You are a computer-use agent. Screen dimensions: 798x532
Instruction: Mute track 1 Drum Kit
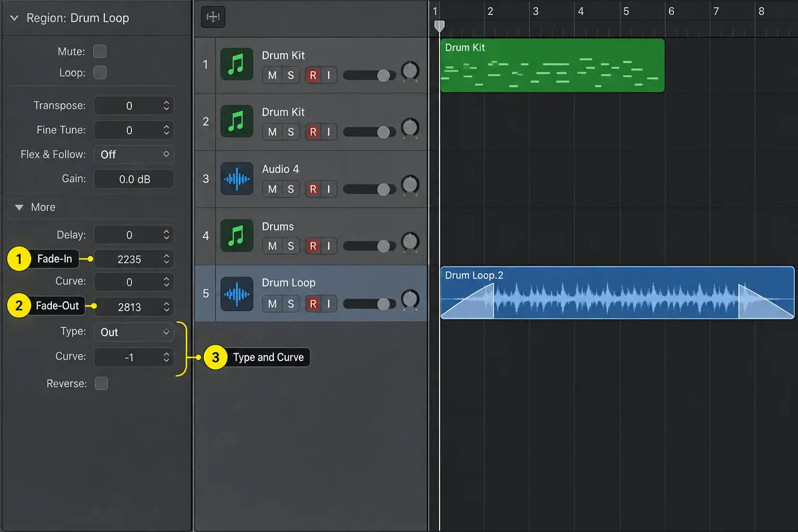(x=272, y=75)
